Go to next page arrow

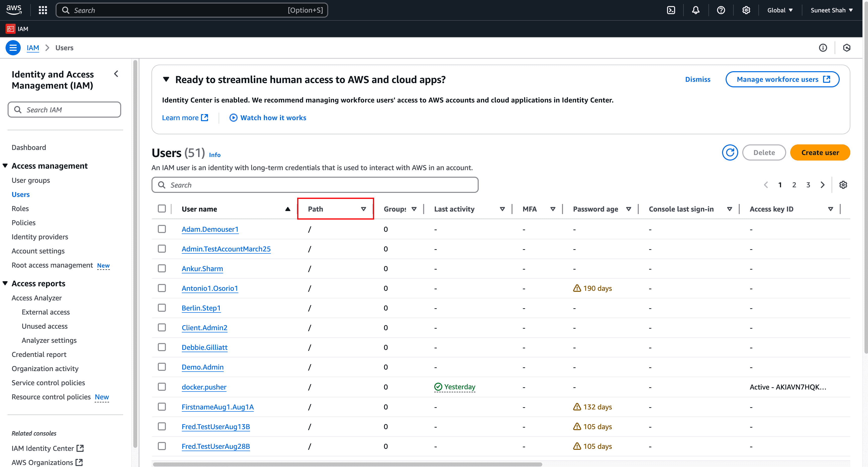(x=823, y=185)
